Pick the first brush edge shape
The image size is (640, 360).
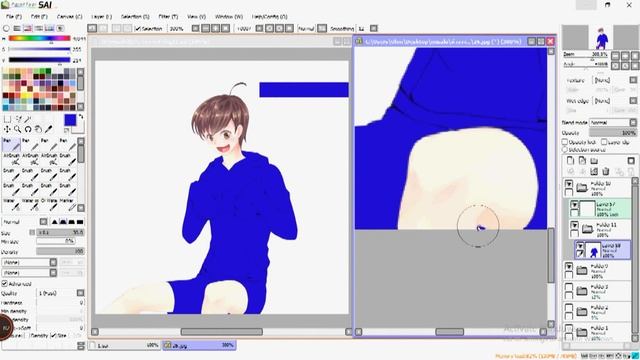(55, 222)
